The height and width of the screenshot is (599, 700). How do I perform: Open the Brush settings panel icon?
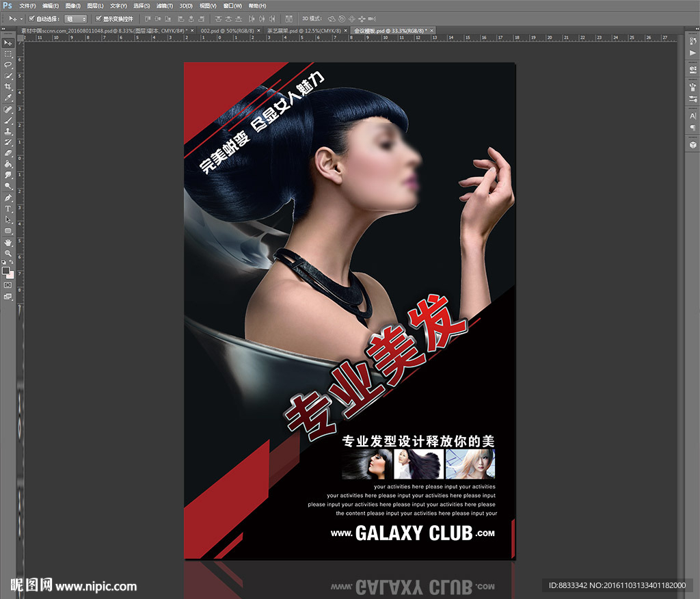[x=693, y=98]
